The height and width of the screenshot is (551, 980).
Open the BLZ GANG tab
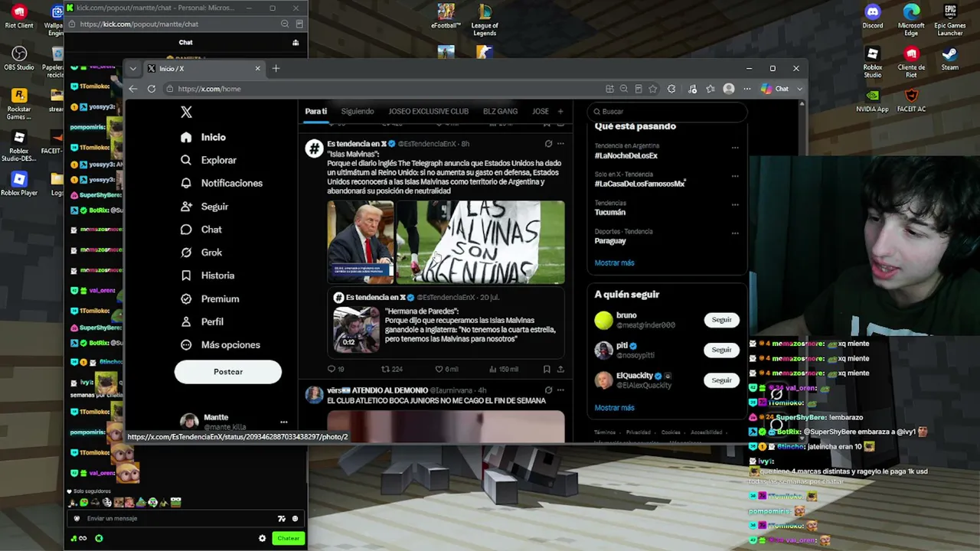tap(500, 111)
